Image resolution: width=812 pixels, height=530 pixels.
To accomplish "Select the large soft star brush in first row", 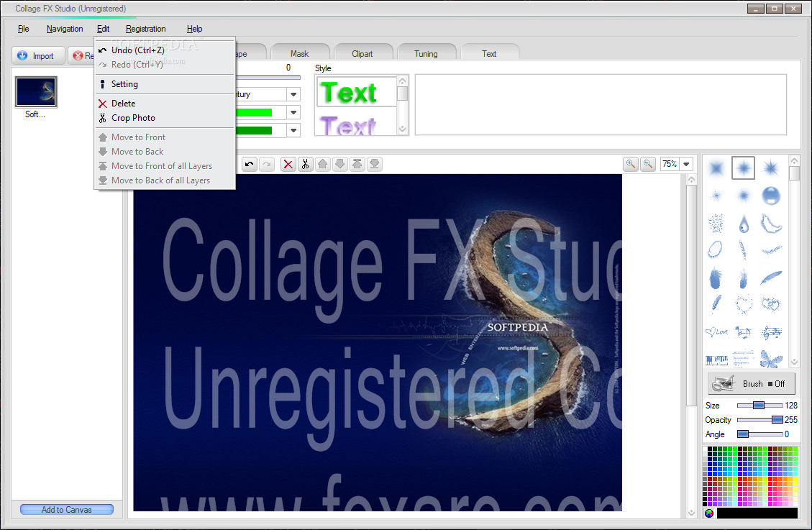I will coord(716,168).
